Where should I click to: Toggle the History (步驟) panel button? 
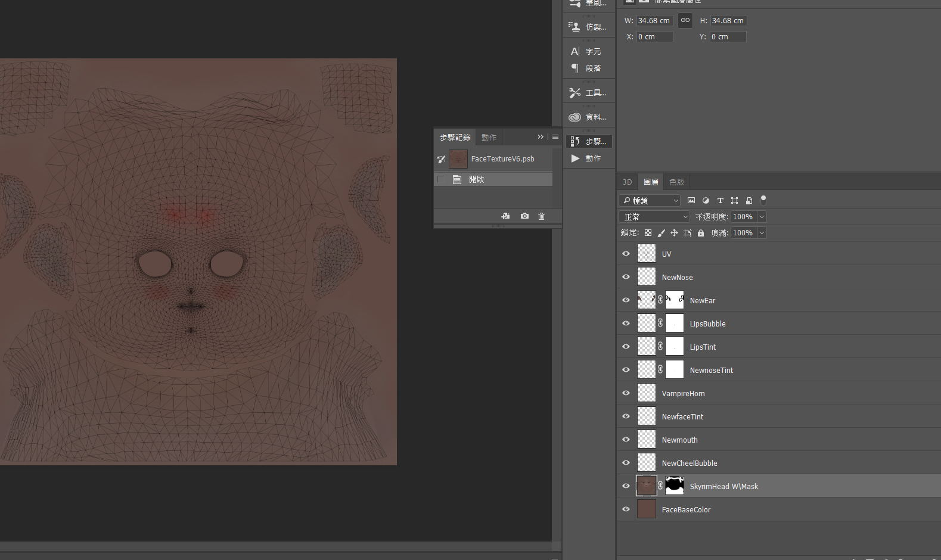pyautogui.click(x=589, y=141)
